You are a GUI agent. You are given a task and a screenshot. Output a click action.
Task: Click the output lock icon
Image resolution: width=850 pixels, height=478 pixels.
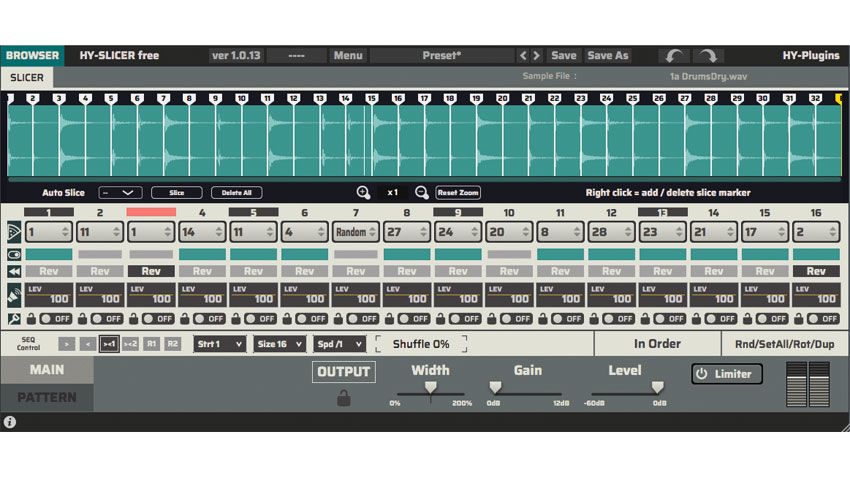[x=344, y=398]
